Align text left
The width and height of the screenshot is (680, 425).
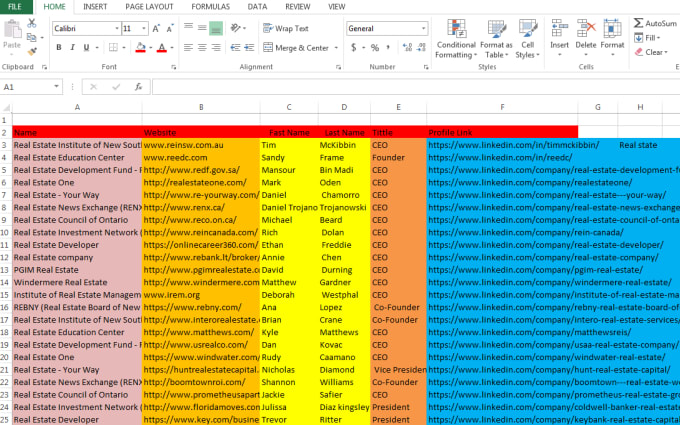pyautogui.click(x=188, y=48)
